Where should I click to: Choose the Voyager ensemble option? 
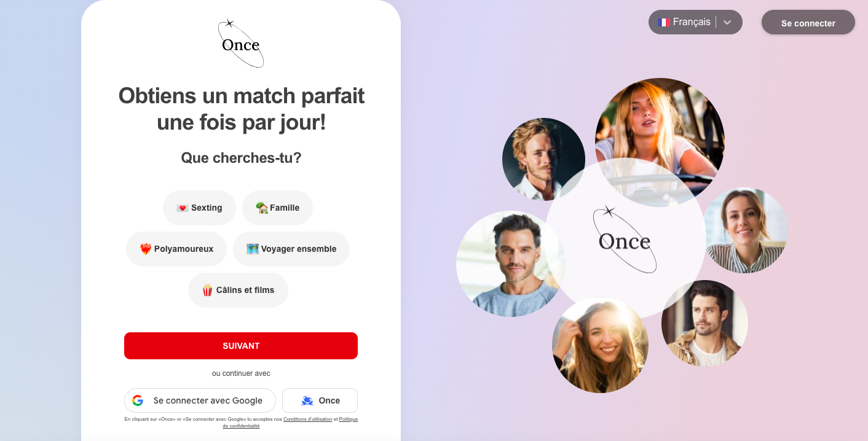(x=291, y=249)
